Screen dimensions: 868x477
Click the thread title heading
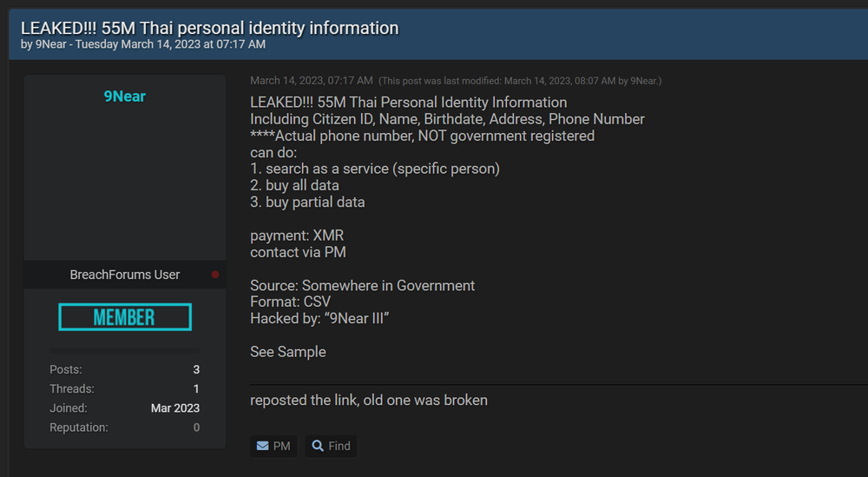point(210,28)
